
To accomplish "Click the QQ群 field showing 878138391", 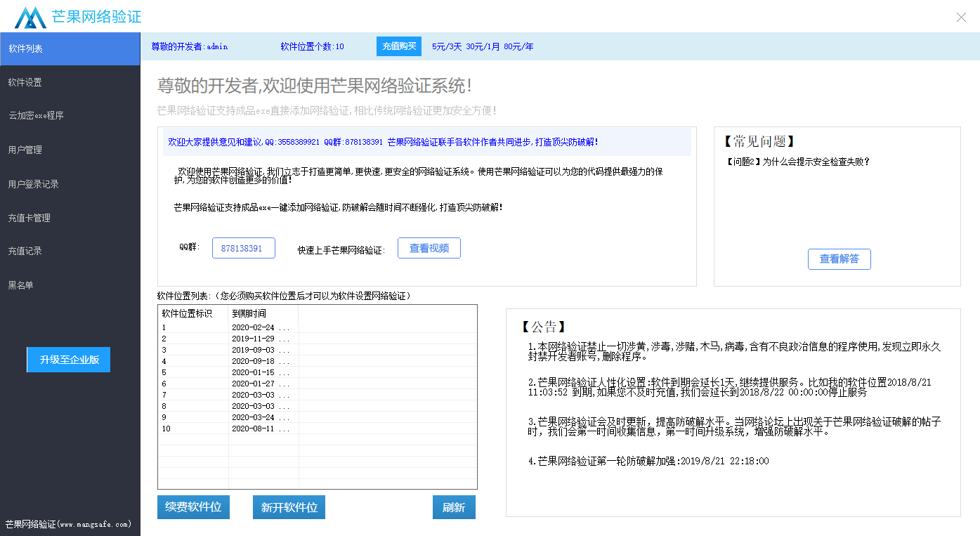I will [244, 248].
